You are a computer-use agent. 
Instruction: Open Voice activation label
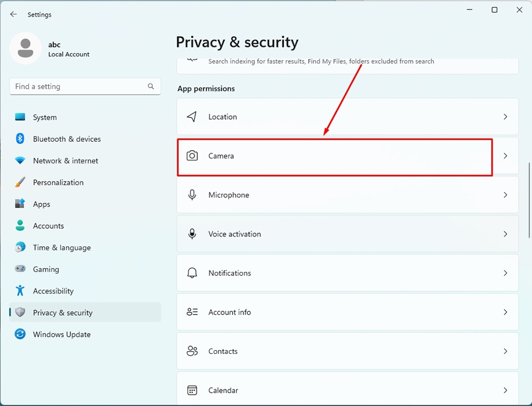[x=234, y=234]
